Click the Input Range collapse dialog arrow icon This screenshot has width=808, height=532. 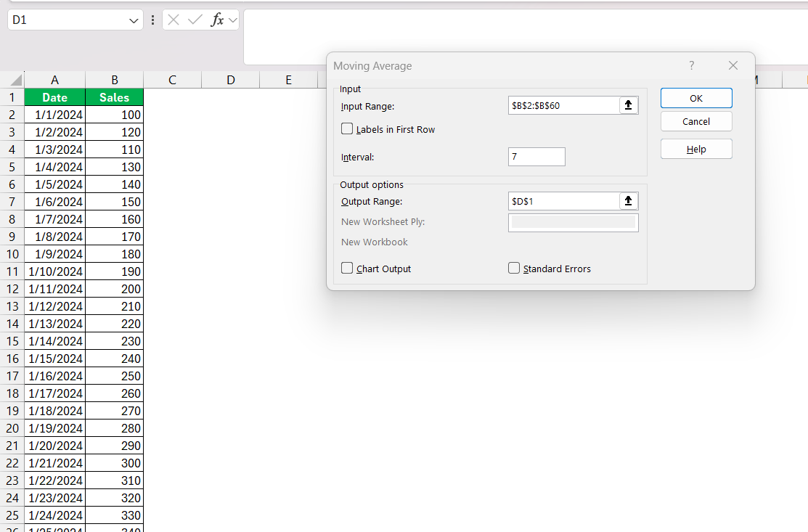628,105
